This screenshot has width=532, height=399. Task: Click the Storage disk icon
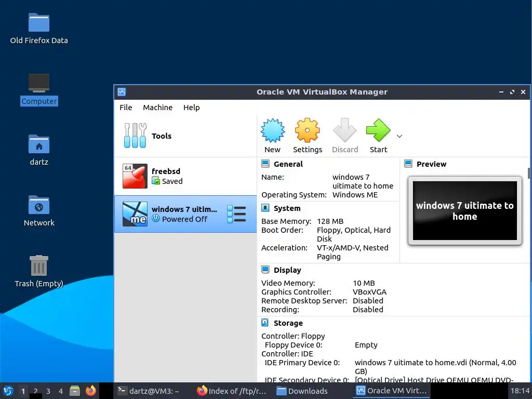pos(265,323)
